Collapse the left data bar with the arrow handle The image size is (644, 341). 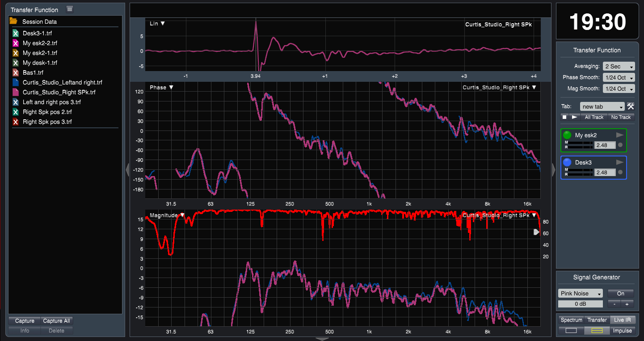pos(127,170)
